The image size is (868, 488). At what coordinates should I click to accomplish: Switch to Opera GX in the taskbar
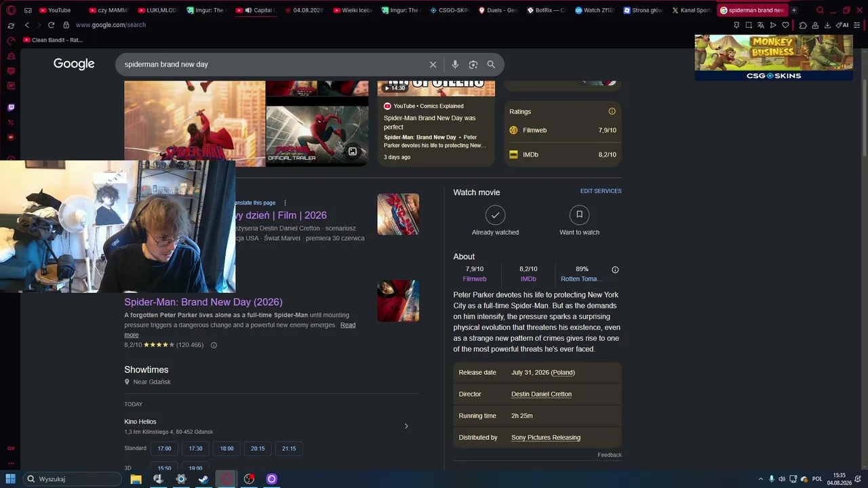(226, 479)
